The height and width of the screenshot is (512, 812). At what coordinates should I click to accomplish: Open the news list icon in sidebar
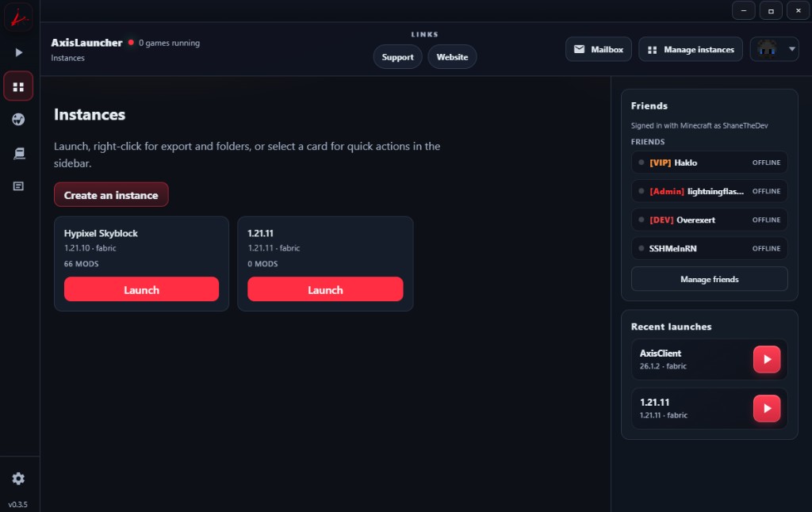click(x=19, y=186)
